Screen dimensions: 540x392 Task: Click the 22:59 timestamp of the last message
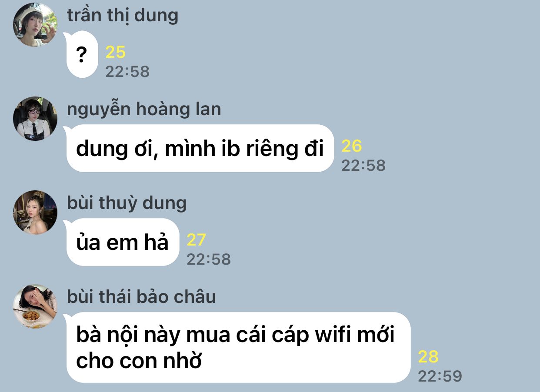click(x=440, y=375)
